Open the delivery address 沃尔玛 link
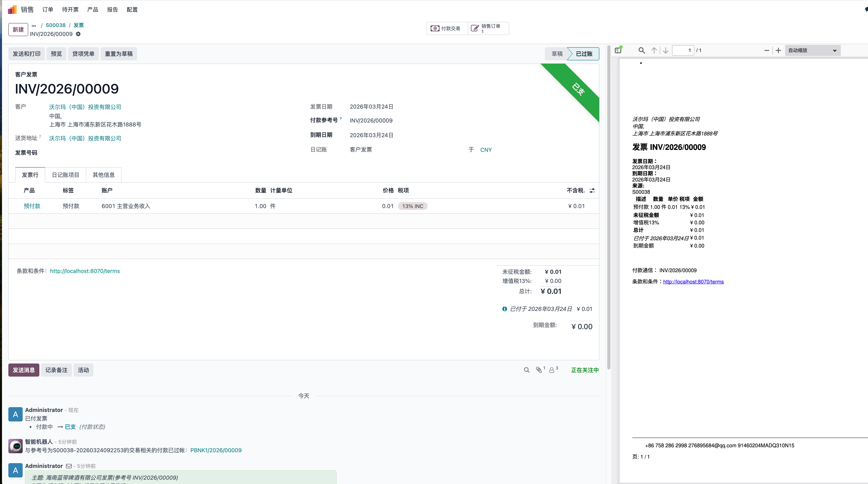 (85, 138)
